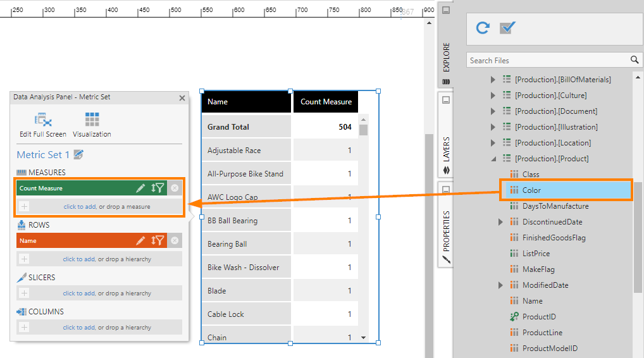Click to add a hierarchy under SLICERS
Screen dimensions: 644x358
point(99,293)
